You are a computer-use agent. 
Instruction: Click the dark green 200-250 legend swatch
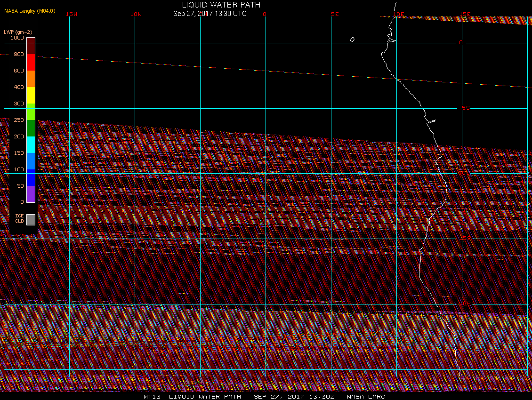coord(31,128)
